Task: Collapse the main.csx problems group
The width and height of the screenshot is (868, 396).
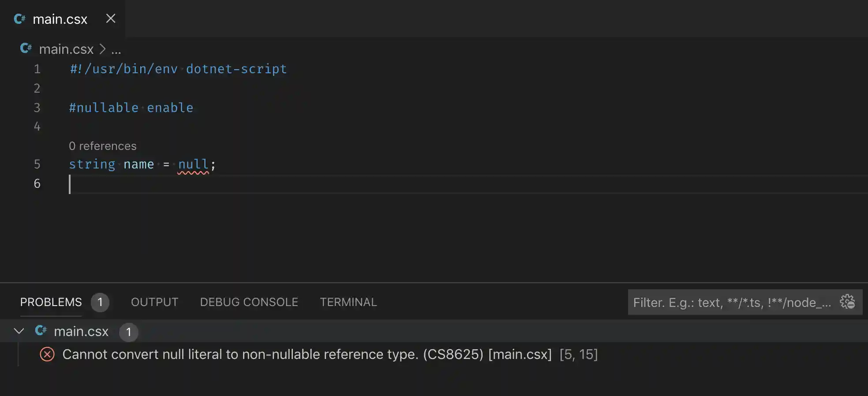Action: (19, 331)
